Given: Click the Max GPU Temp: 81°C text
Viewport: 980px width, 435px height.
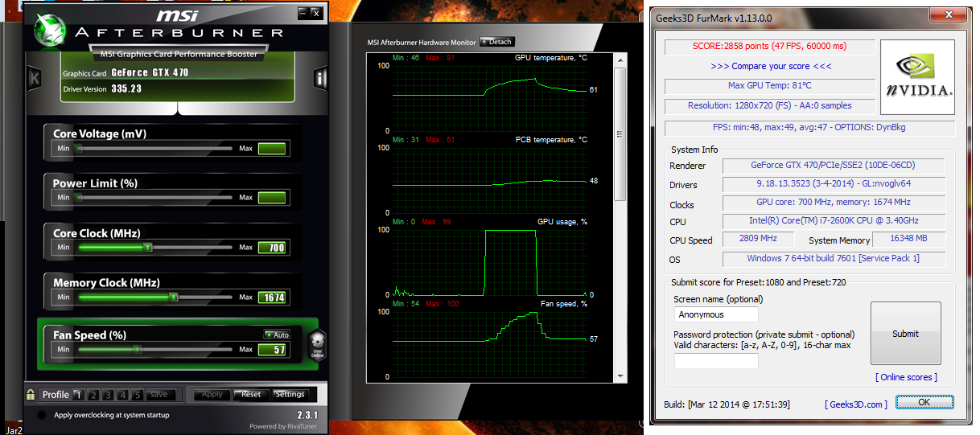Looking at the screenshot, I should click(x=770, y=85).
